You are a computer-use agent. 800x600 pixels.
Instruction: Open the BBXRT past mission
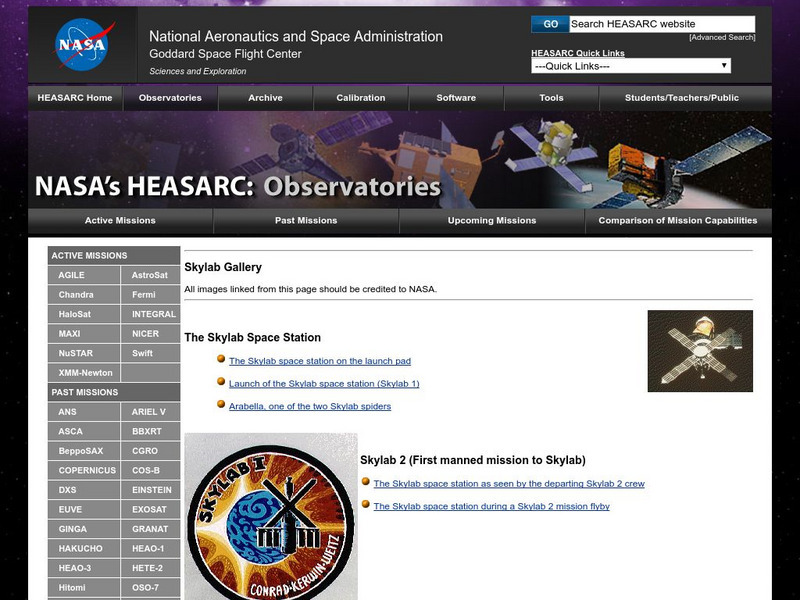tap(151, 431)
